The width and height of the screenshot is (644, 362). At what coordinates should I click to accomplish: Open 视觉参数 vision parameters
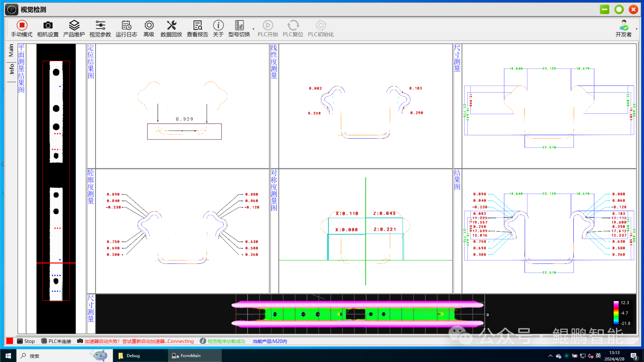100,25
